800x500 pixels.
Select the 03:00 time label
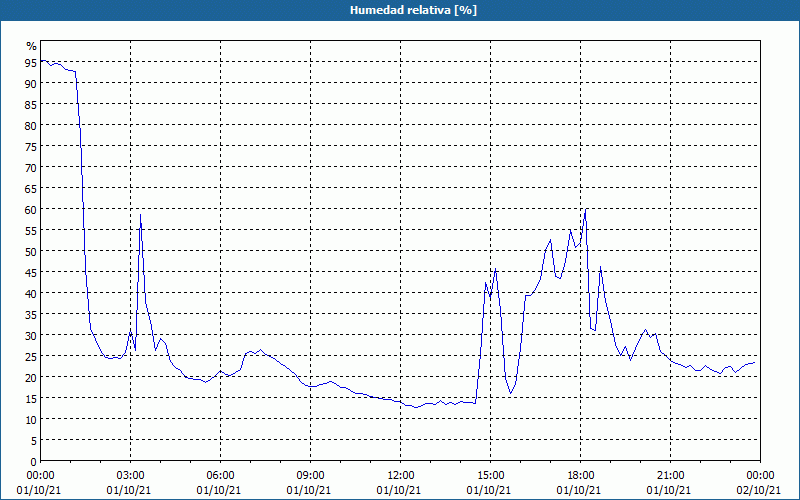tap(131, 476)
